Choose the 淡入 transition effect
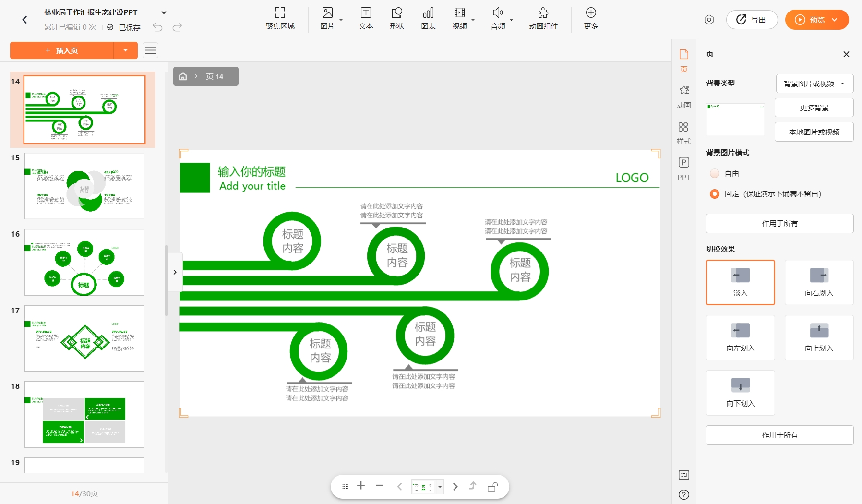This screenshot has width=862, height=504. (740, 282)
